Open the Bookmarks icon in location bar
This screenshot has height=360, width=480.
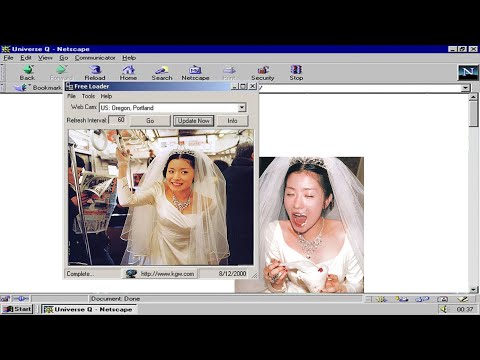click(21, 88)
